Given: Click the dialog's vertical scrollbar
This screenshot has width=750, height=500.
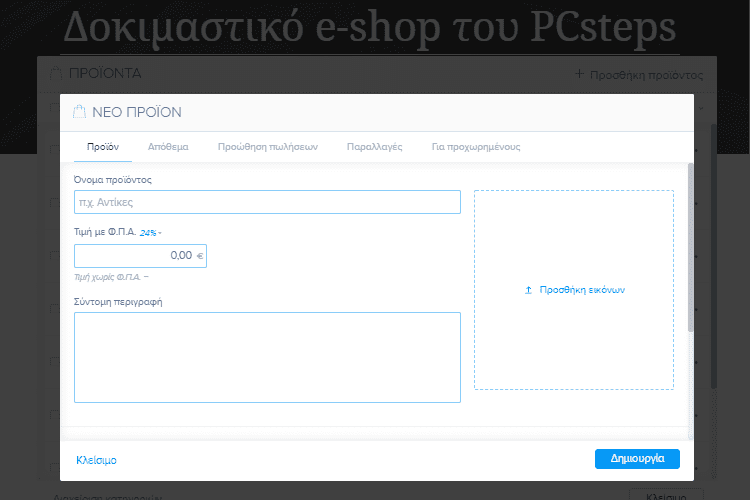Looking at the screenshot, I should [x=690, y=247].
